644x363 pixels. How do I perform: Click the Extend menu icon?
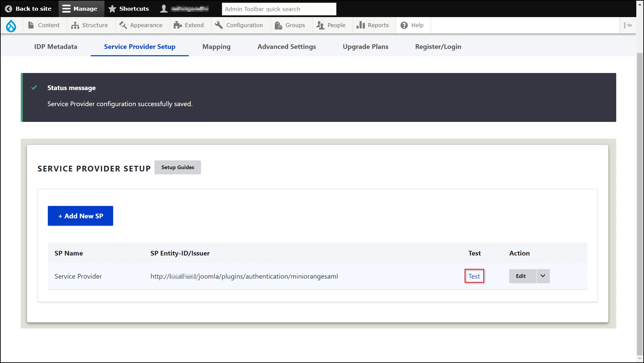click(x=177, y=25)
